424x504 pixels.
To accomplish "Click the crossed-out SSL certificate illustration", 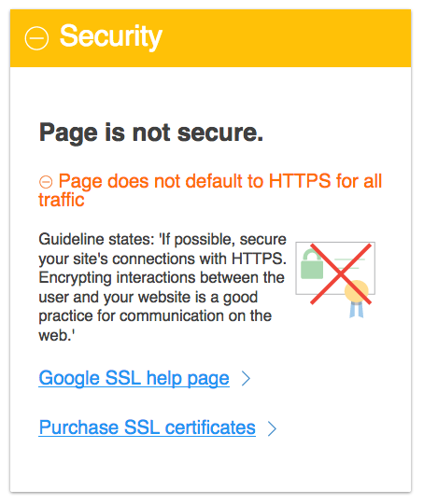I will tap(335, 279).
